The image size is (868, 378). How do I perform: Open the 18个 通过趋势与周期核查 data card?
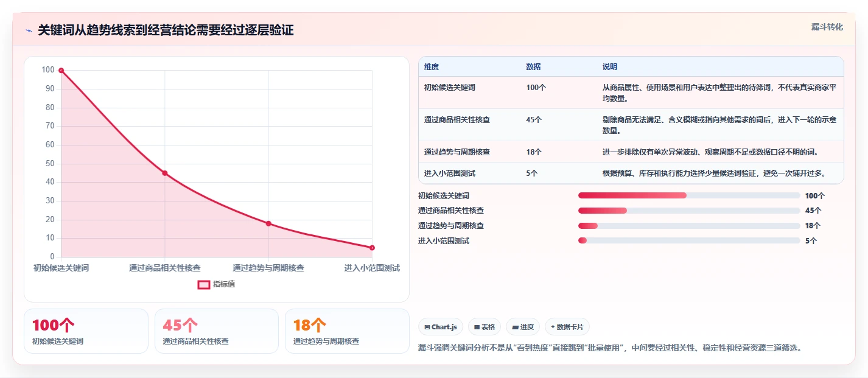coord(347,331)
